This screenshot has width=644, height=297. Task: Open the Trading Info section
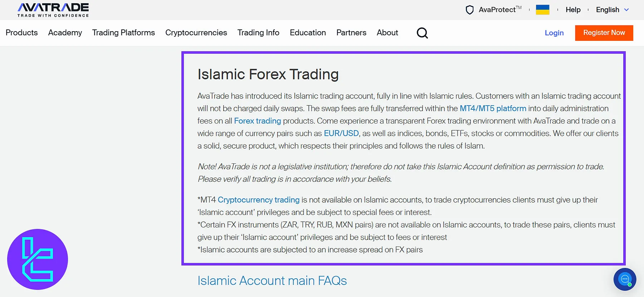tap(258, 33)
